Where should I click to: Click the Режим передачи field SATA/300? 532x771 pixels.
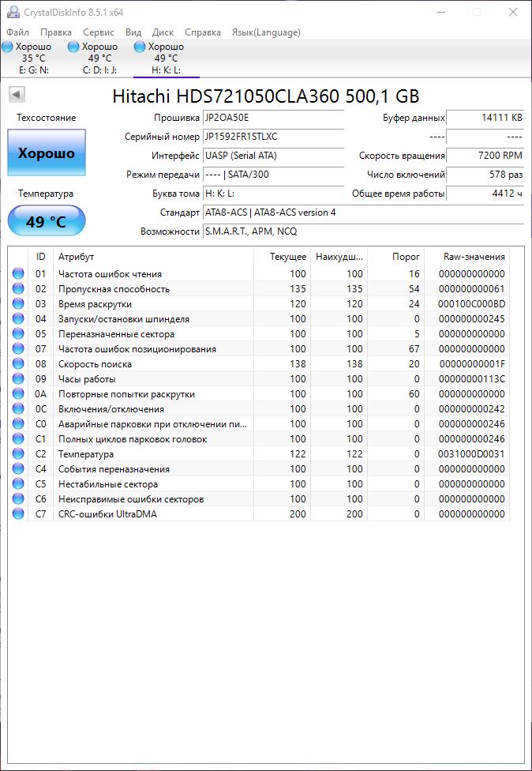tap(273, 175)
